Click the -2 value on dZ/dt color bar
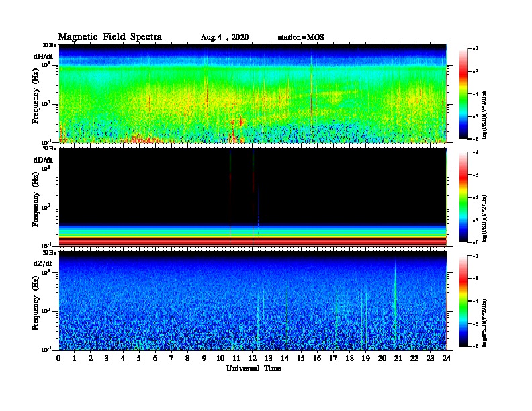Viewport: 532px width, 411px height. point(476,257)
